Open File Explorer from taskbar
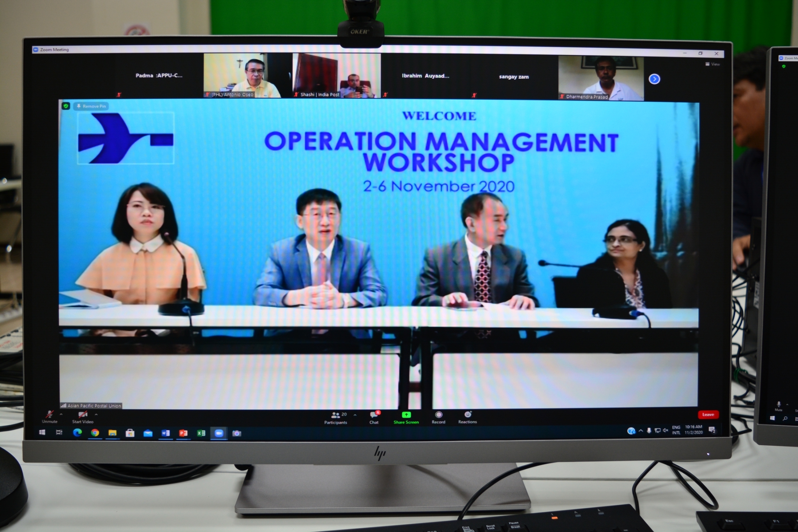798x532 pixels. coord(112,433)
